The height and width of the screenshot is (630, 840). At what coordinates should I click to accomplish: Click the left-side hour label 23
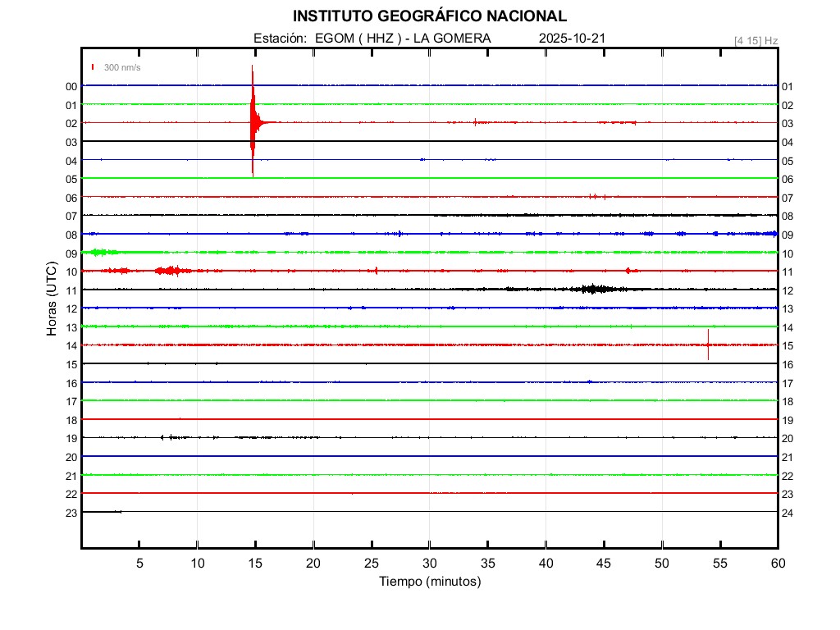pyautogui.click(x=71, y=513)
